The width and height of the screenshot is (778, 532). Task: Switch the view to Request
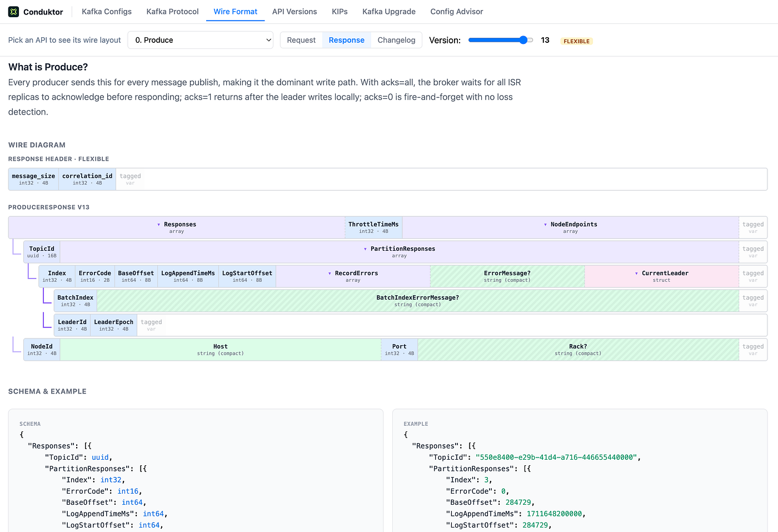(x=301, y=40)
